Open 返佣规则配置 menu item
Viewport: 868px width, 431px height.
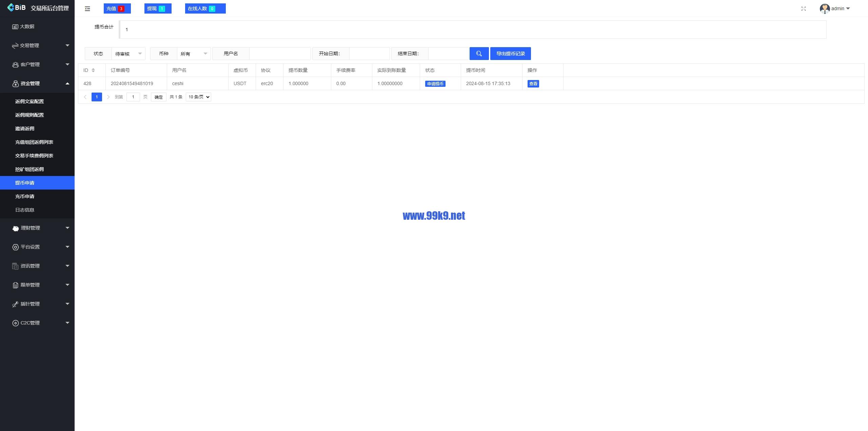tap(37, 115)
